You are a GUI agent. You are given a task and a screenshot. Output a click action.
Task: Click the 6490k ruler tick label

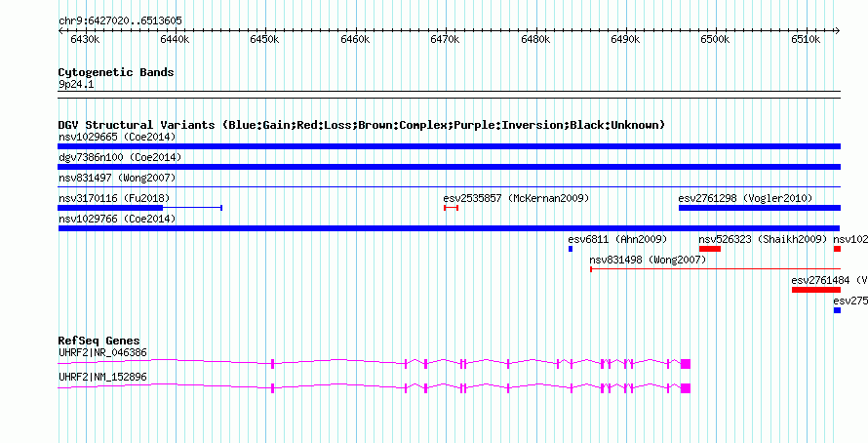click(626, 40)
